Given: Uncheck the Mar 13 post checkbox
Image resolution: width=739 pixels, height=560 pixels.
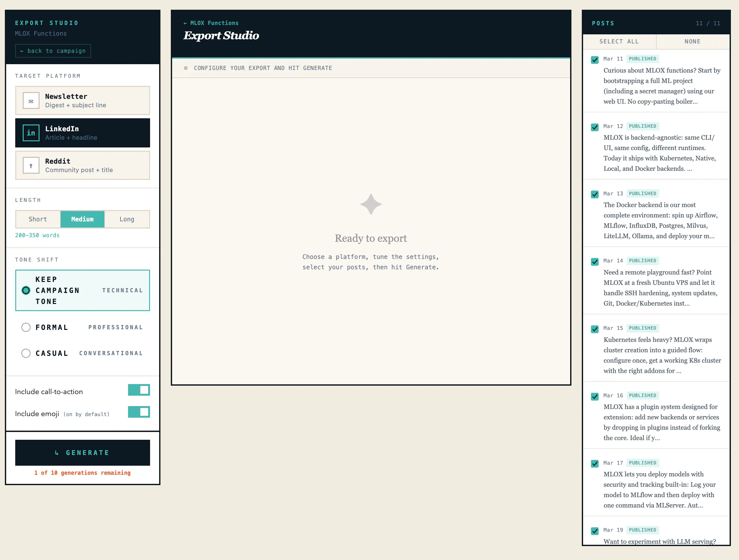Looking at the screenshot, I should click(595, 194).
